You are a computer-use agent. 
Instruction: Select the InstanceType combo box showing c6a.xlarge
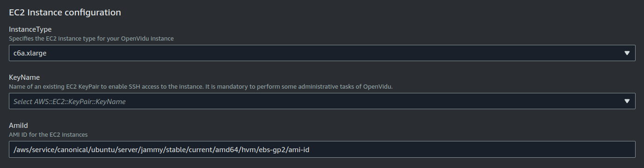(x=322, y=53)
